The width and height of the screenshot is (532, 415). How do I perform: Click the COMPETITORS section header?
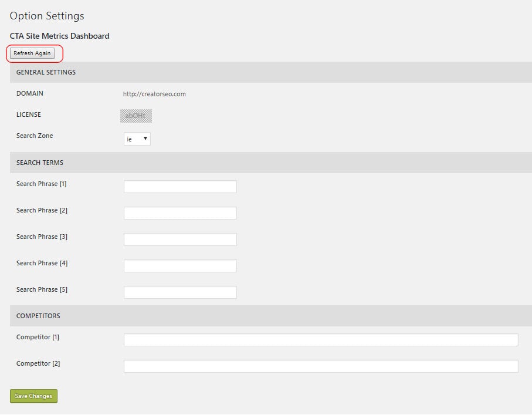coord(38,316)
